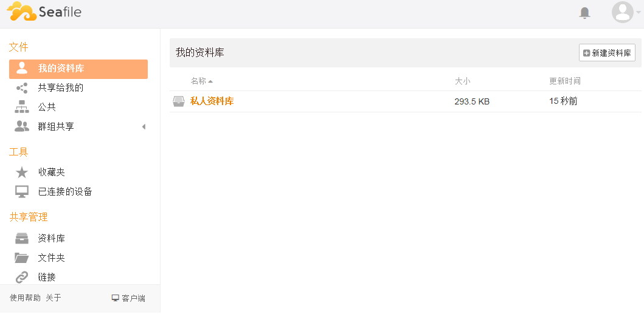The height and width of the screenshot is (314, 644).
Task: Open the 文件夹 shared folders item
Action: pos(51,258)
